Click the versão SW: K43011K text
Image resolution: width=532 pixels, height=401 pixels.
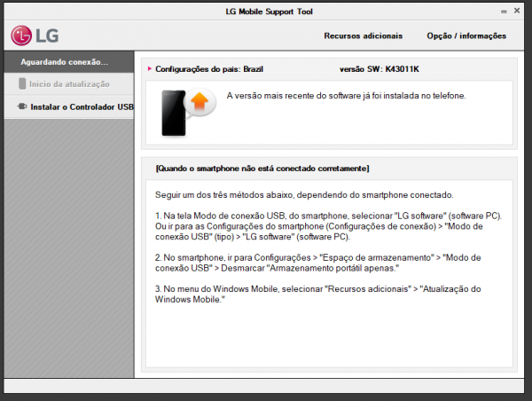379,69
